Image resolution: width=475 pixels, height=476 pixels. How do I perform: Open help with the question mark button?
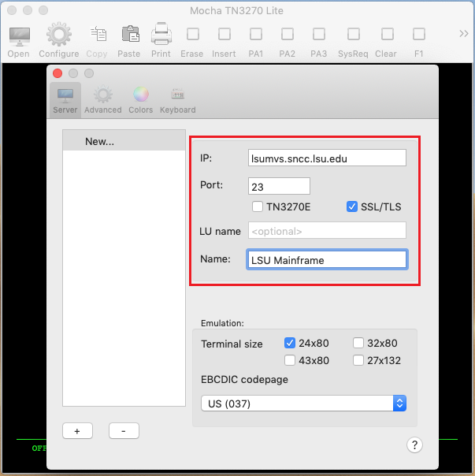[414, 444]
